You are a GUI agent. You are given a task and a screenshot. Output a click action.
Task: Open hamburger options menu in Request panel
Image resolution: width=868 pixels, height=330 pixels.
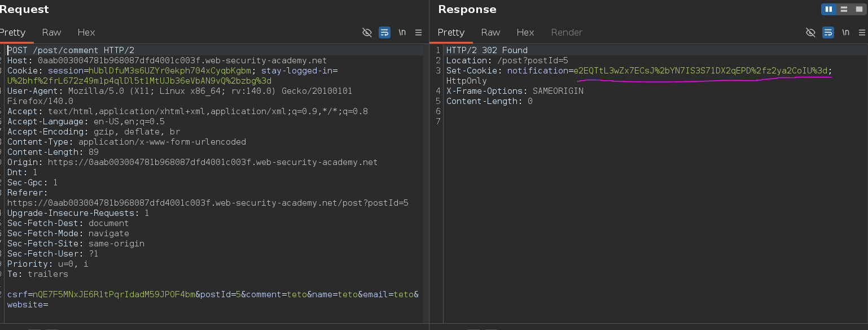(x=419, y=32)
